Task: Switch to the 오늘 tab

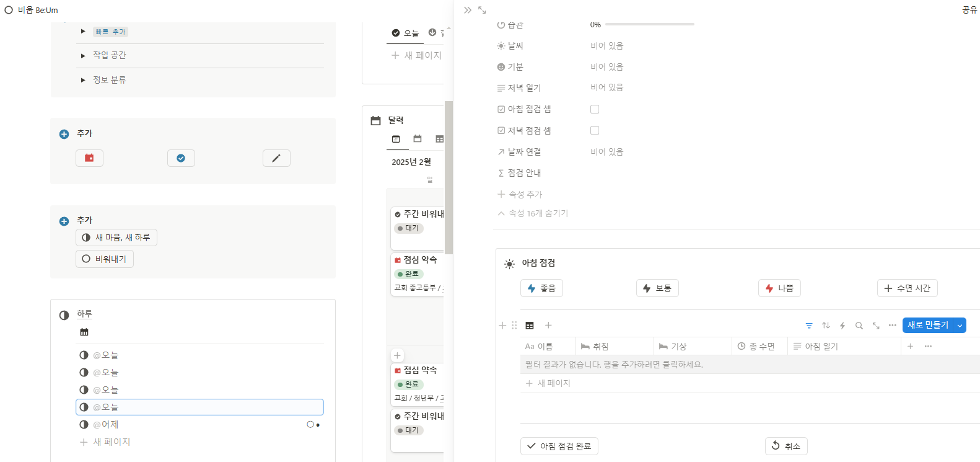Action: (x=405, y=33)
